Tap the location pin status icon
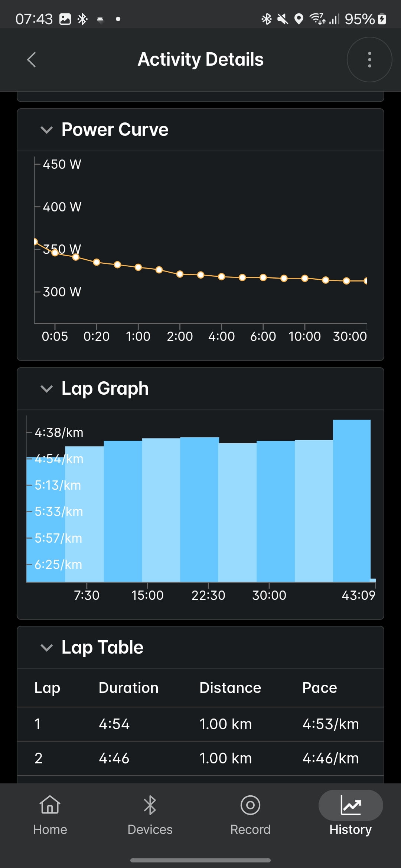This screenshot has width=401, height=868. tap(299, 19)
